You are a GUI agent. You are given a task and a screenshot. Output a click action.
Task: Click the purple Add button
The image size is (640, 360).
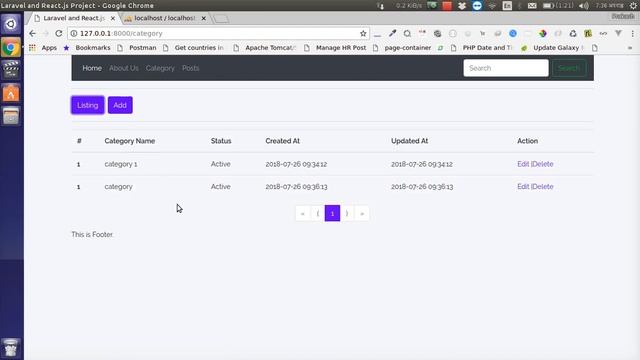coord(120,105)
